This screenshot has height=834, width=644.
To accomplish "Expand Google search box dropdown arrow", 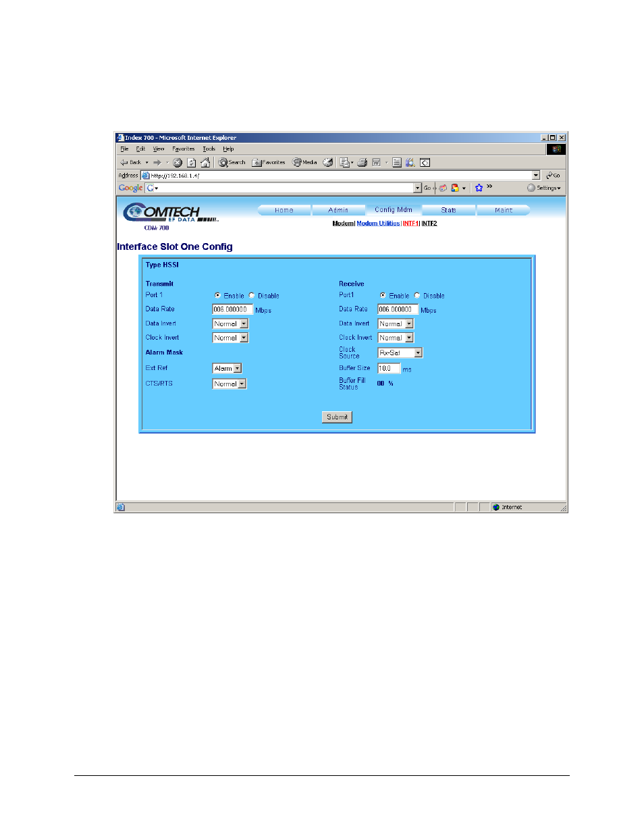I will 418,188.
